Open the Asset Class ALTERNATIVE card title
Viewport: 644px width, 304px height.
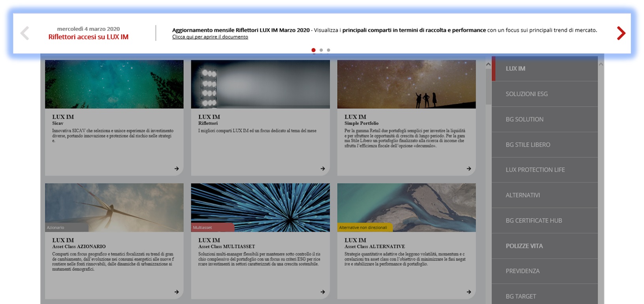[375, 246]
